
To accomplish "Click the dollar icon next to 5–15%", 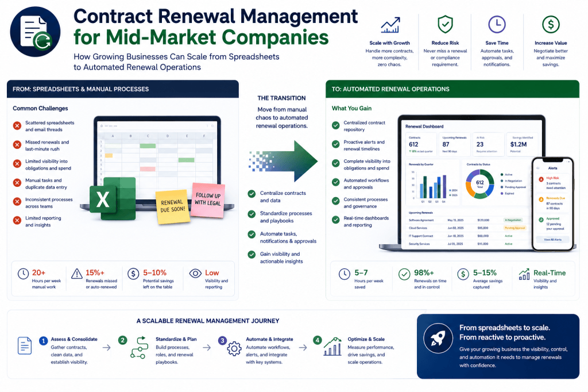I will pyautogui.click(x=463, y=274).
